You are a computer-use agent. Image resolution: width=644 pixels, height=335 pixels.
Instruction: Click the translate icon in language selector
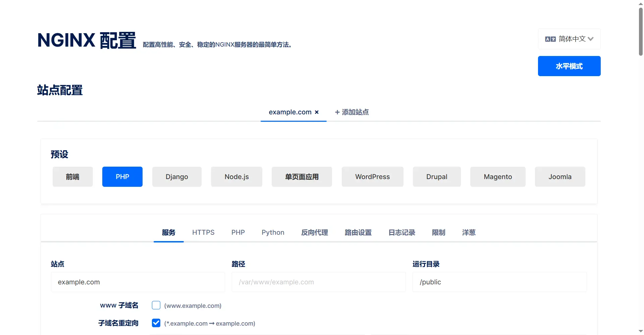550,39
